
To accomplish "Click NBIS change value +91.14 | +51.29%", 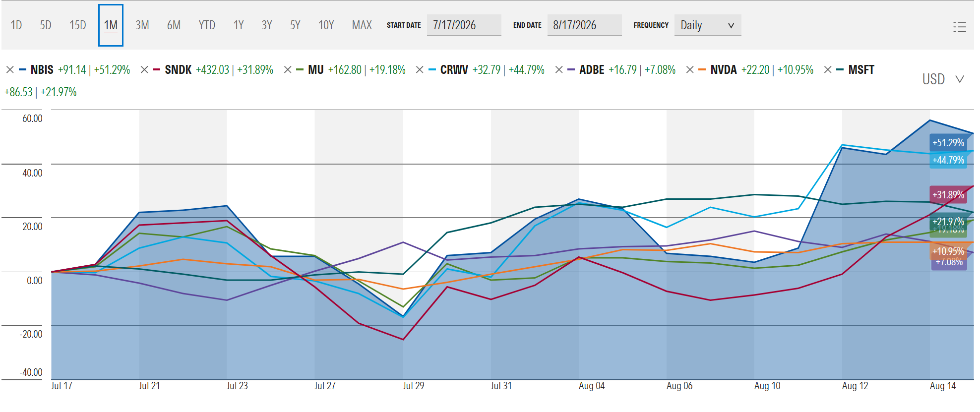I will [x=94, y=70].
